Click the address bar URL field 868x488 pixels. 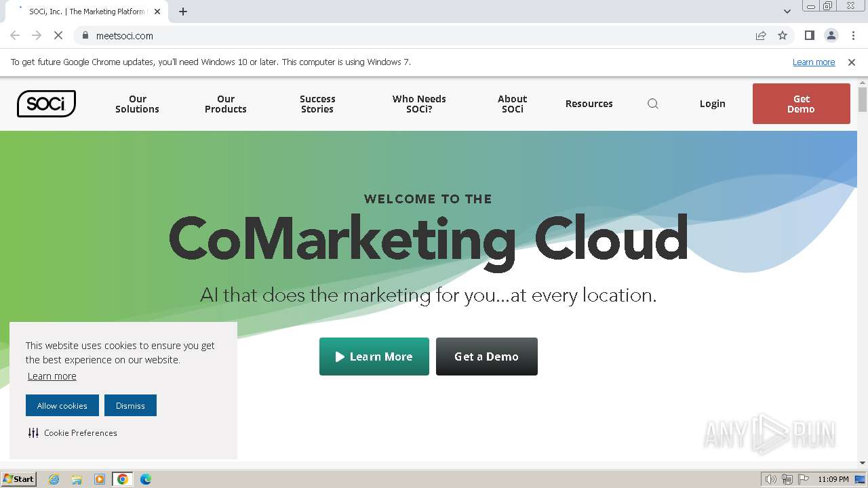[407, 36]
